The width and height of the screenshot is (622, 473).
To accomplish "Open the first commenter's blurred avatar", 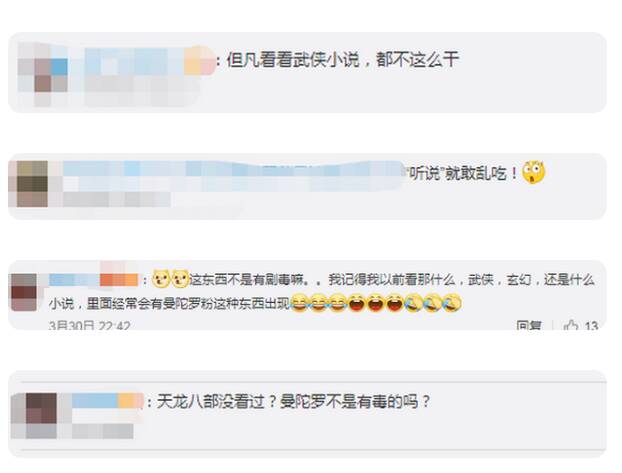I will coord(42,74).
